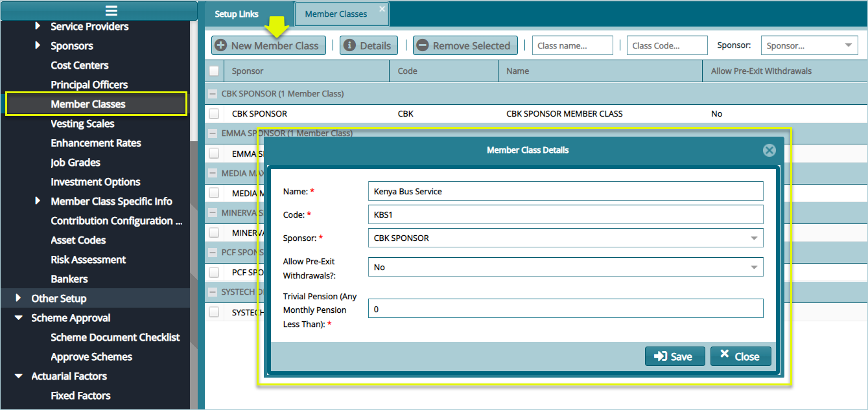Check the CBK SPONSOR row checkbox

(214, 114)
